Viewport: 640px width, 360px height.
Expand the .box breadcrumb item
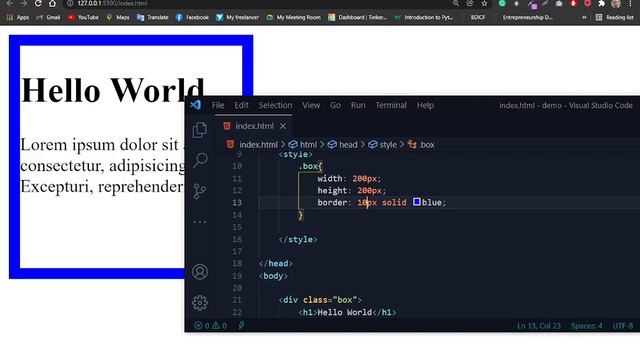click(421, 144)
